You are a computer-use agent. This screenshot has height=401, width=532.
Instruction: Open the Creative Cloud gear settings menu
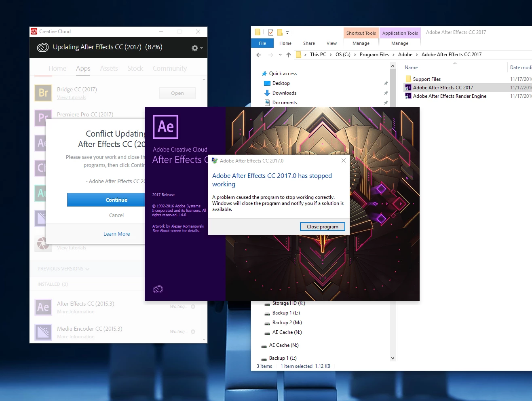[197, 48]
